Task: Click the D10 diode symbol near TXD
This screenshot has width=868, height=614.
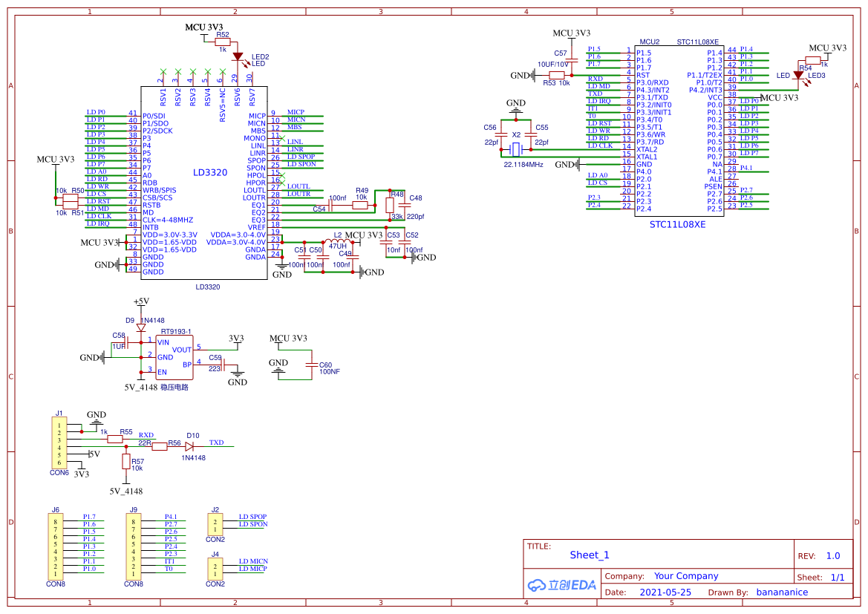Action: (x=189, y=447)
